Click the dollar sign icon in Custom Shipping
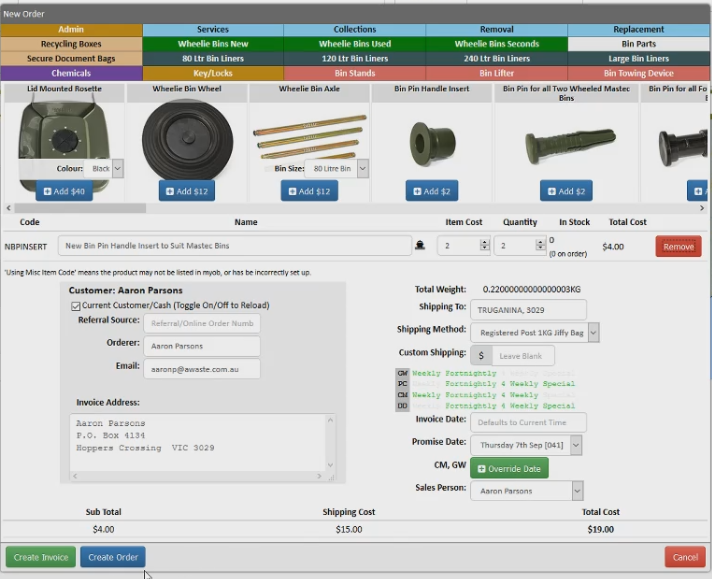The height and width of the screenshot is (579, 712). [481, 356]
